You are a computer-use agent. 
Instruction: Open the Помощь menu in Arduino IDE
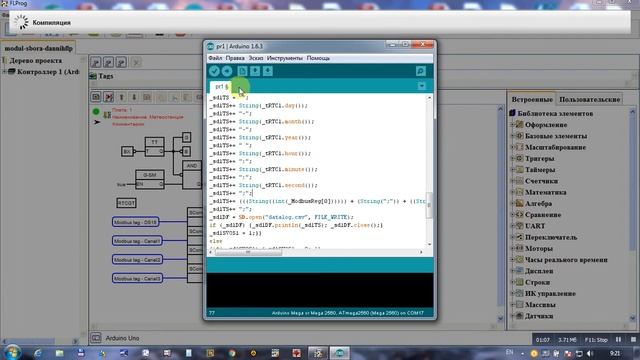tap(318, 58)
